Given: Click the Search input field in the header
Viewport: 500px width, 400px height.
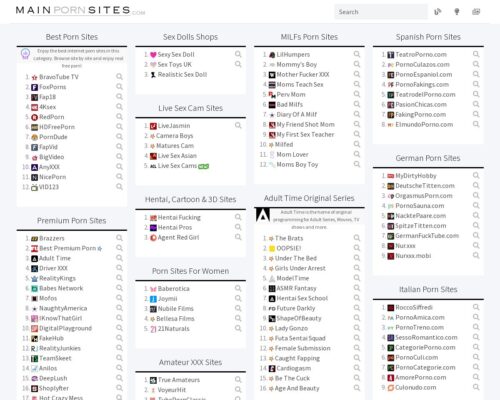Looking at the screenshot, I should [x=381, y=12].
